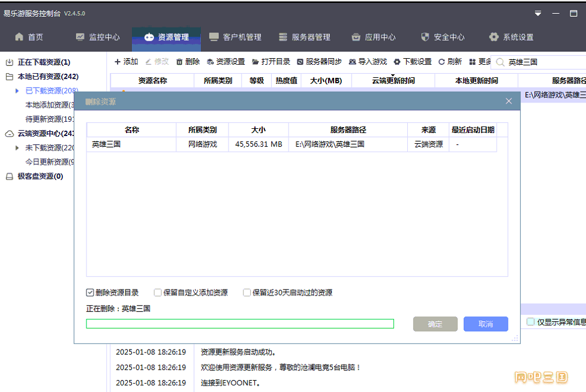Click the folder icon beside 本地已有资源

point(10,77)
